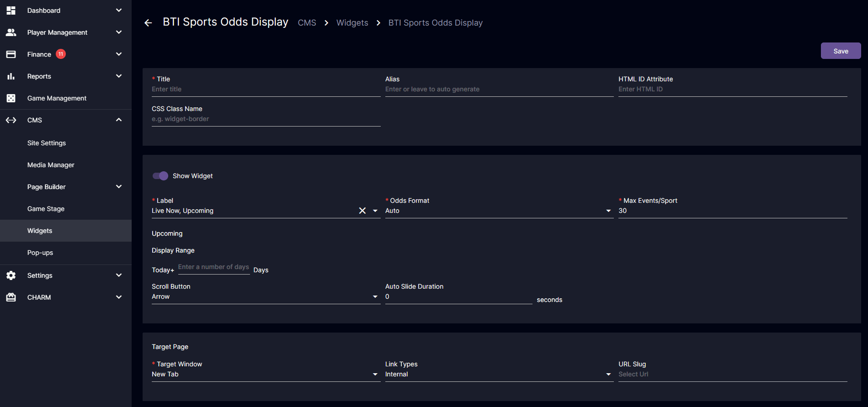Go to Widgets breadcrumb link
The width and height of the screenshot is (868, 407).
click(352, 23)
